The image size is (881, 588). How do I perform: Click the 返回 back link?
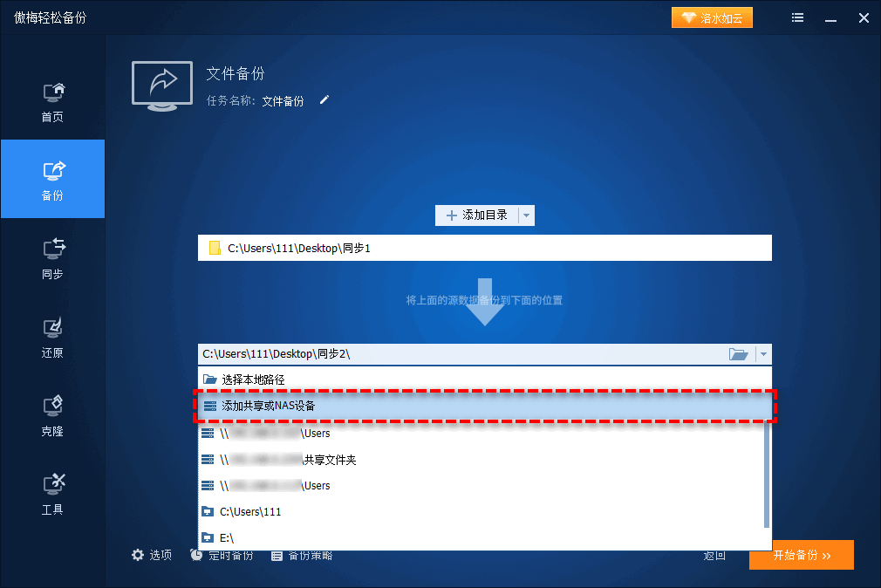pyautogui.click(x=714, y=556)
